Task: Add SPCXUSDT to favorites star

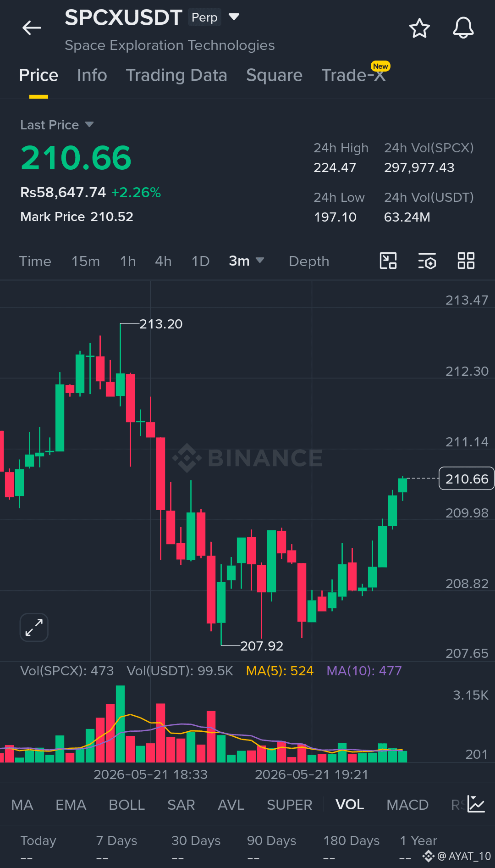Action: tap(419, 28)
